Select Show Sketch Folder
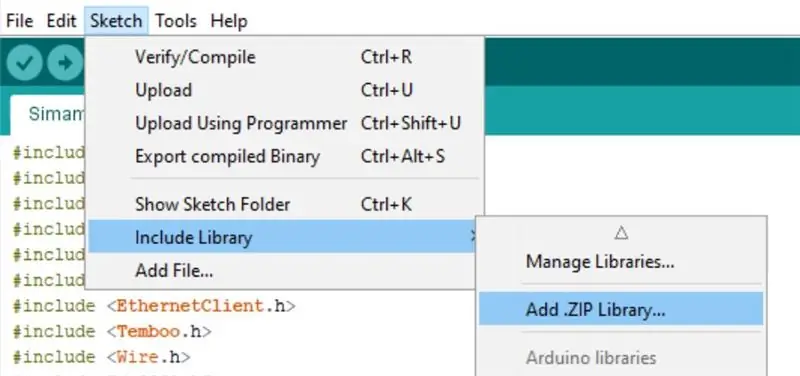 [x=284, y=205]
